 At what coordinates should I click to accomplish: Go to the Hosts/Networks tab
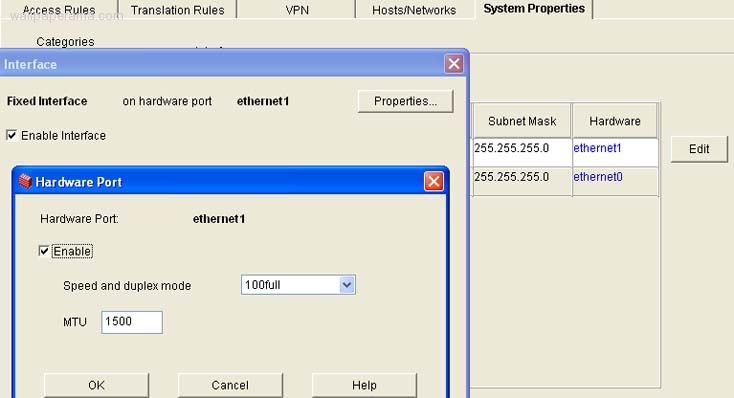coord(414,9)
